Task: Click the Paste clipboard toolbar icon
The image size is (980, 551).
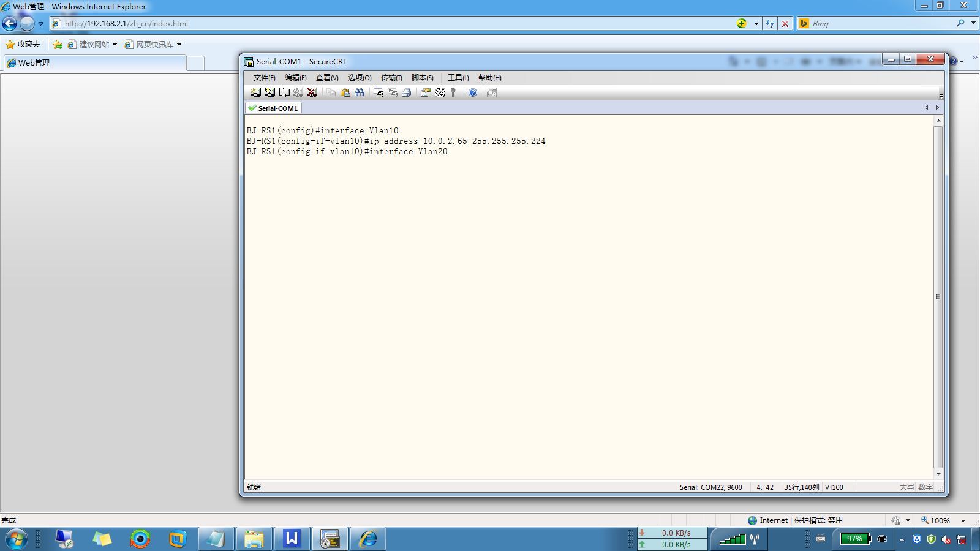Action: click(345, 92)
